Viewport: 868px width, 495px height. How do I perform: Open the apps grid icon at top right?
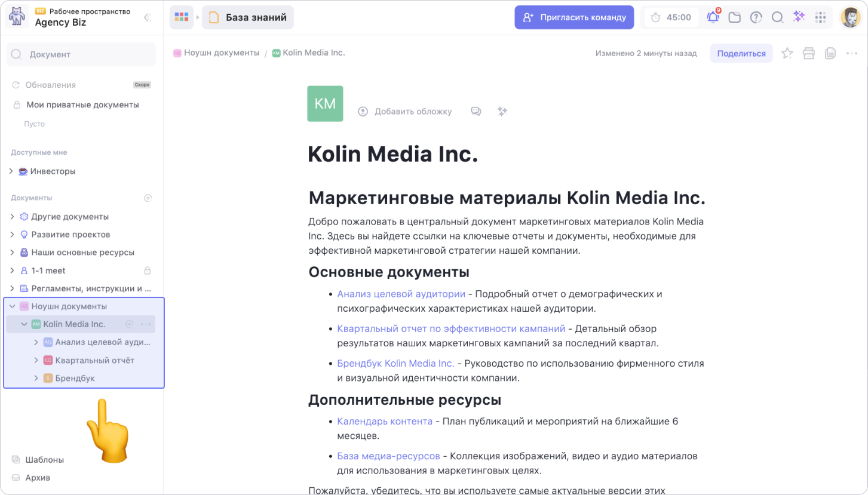click(x=821, y=17)
